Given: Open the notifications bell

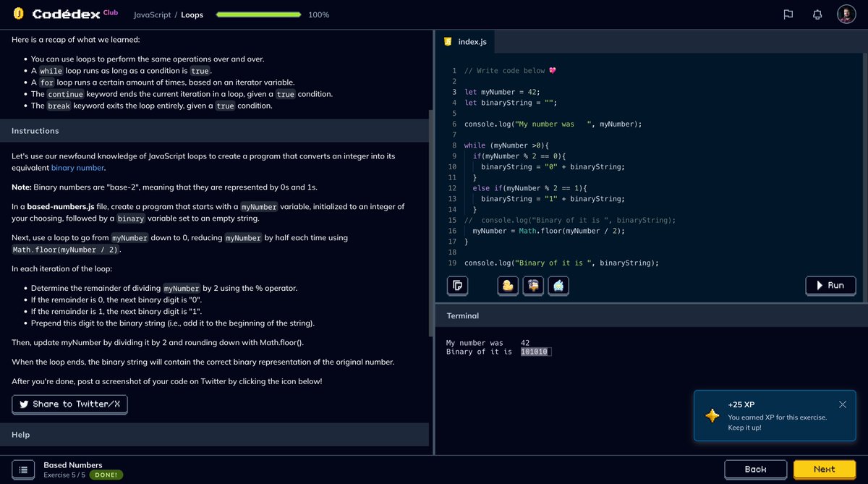Looking at the screenshot, I should pos(817,14).
